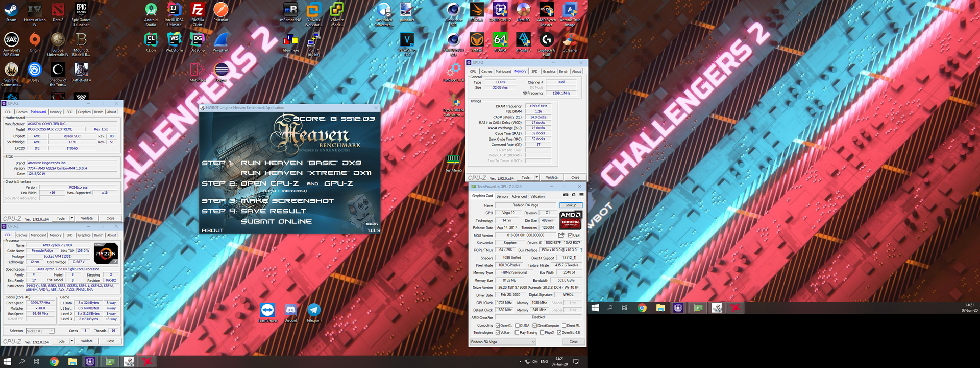Toggle the UEFI checkbox in GPU-Z
Viewport: 980px width, 368px height.
pyautogui.click(x=570, y=235)
